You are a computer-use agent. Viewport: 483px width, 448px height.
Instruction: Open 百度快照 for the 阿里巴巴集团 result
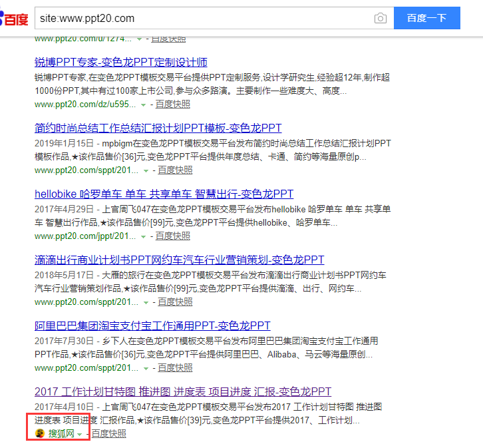[x=175, y=368]
